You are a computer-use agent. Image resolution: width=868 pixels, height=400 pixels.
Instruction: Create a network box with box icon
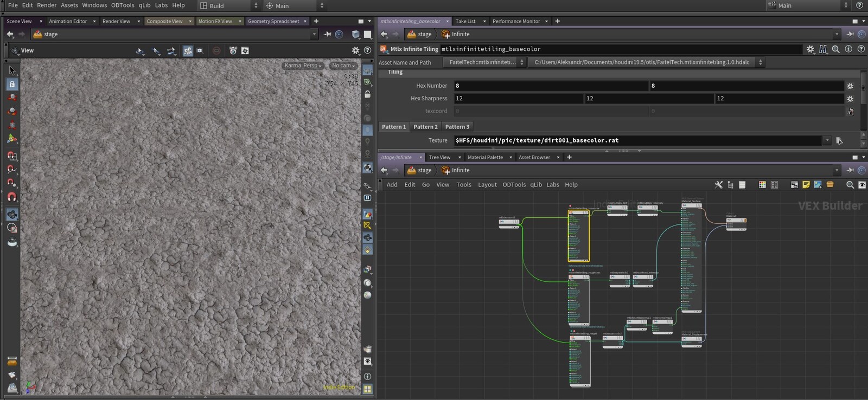point(830,185)
